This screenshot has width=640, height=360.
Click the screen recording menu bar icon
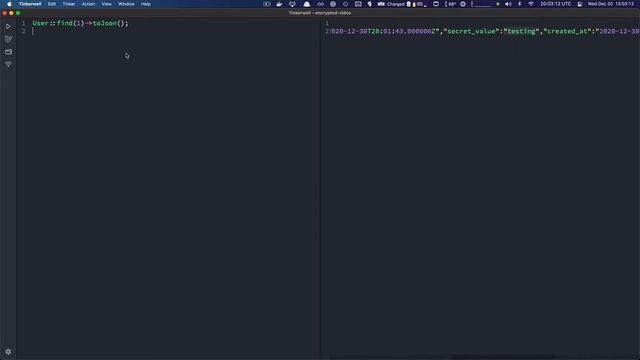(267, 4)
